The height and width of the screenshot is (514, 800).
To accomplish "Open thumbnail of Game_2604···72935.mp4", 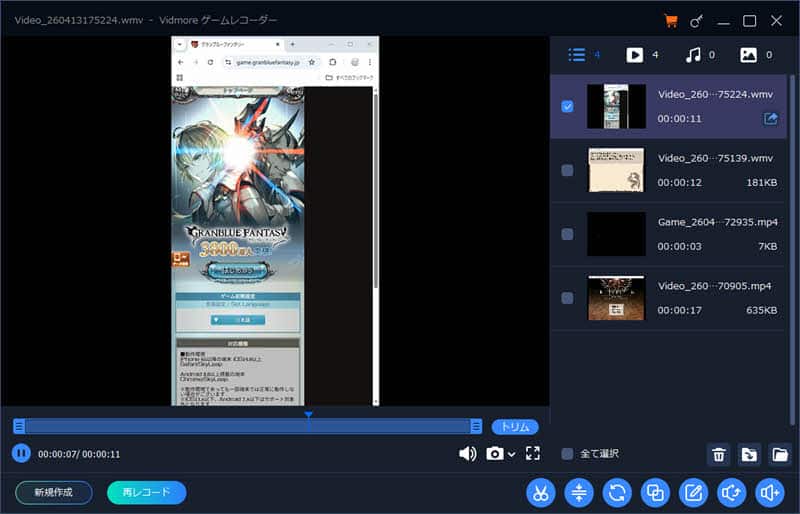I will 616,234.
